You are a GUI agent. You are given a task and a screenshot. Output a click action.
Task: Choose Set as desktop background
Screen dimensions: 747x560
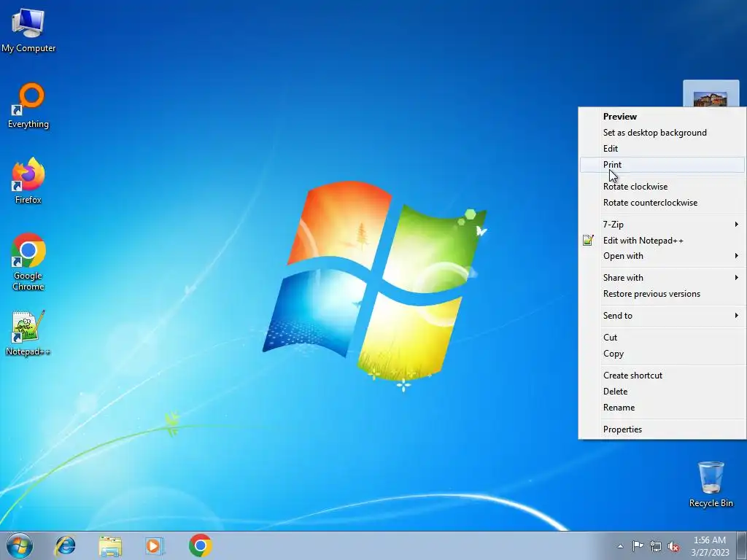(662, 133)
